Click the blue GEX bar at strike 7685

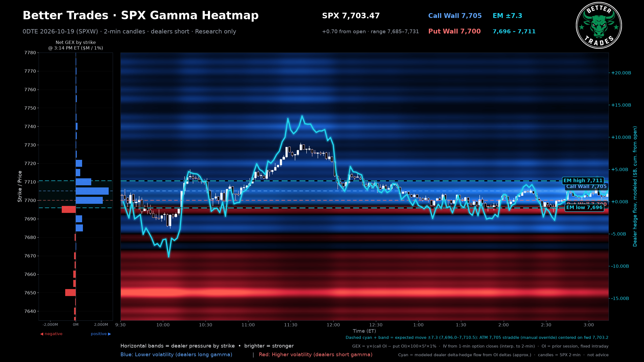[x=79, y=228]
